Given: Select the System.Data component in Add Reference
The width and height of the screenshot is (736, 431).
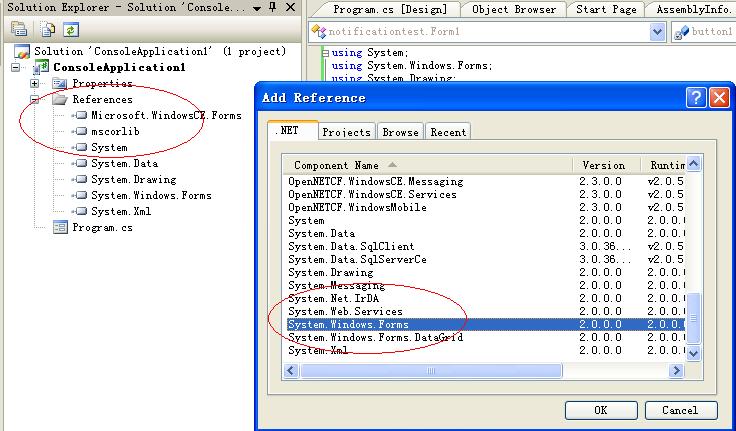Looking at the screenshot, I should [486, 233].
